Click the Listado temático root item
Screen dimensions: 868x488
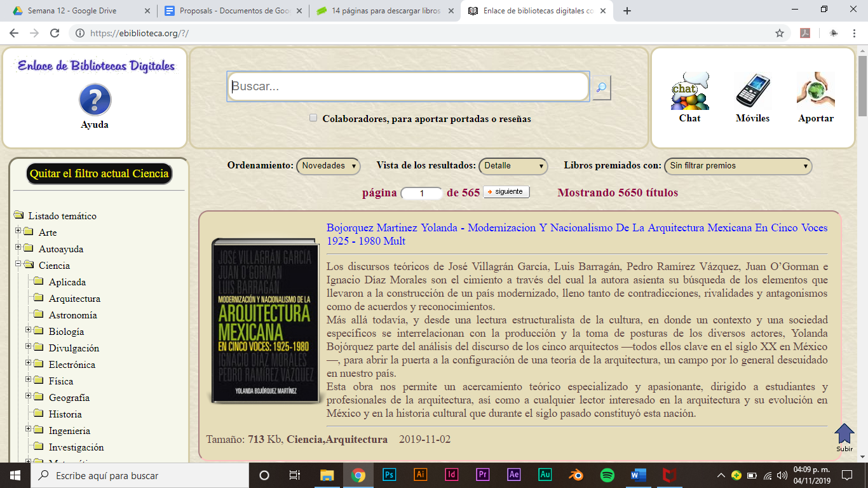[x=62, y=216]
